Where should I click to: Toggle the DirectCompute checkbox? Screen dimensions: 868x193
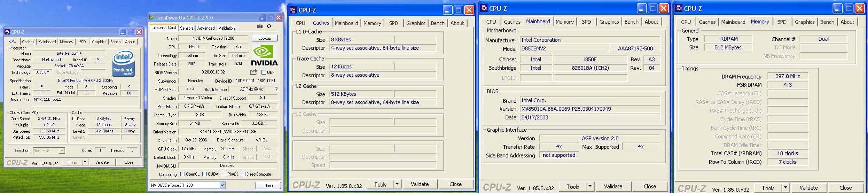coord(243,174)
